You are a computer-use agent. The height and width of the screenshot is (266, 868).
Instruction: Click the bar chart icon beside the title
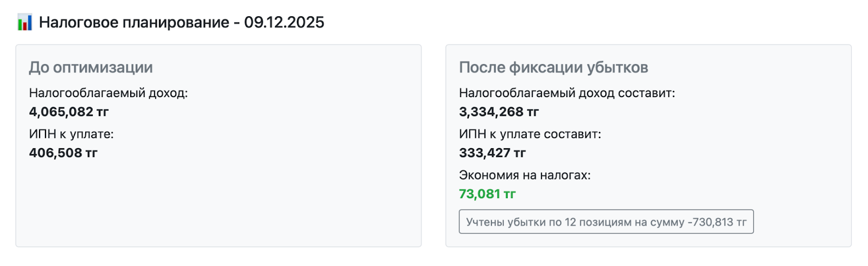pyautogui.click(x=24, y=22)
